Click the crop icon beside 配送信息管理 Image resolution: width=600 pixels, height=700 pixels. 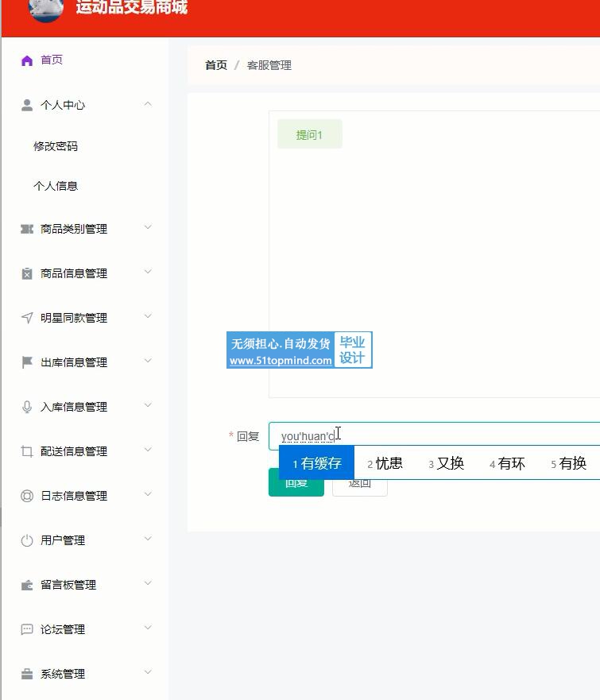click(27, 451)
